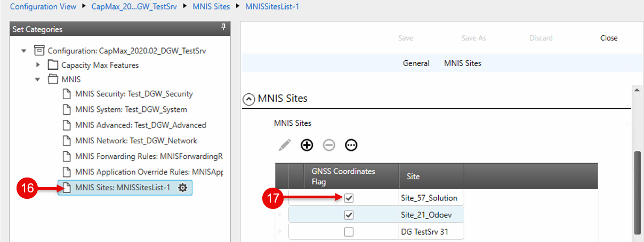Sort by GNSS Coordinates Flag column
The image size is (644, 242).
351,176
